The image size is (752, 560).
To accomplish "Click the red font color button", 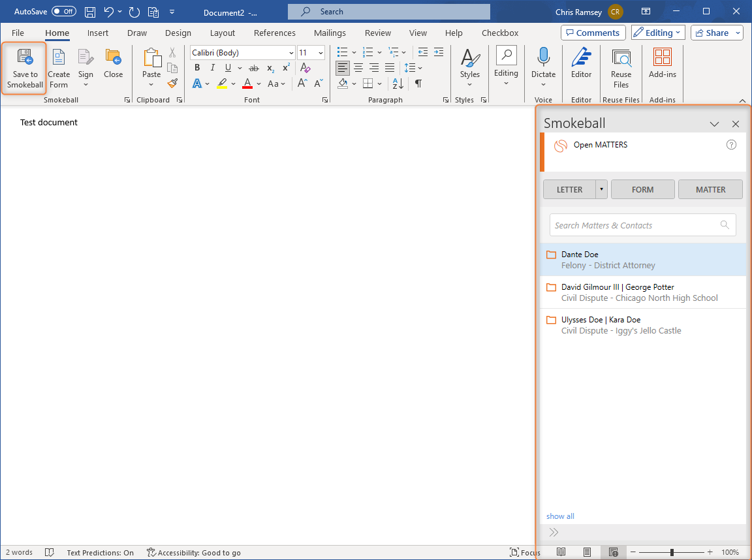I will point(247,84).
